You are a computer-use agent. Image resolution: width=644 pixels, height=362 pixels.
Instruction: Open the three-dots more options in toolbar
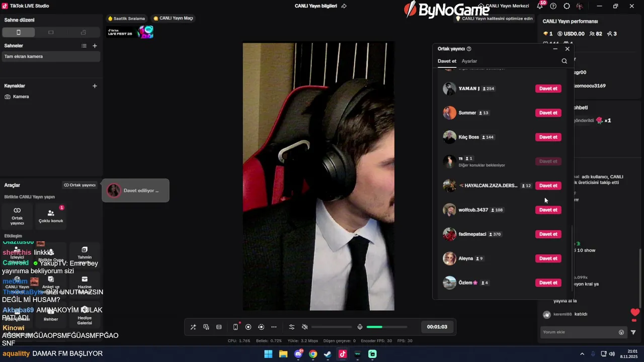click(274, 327)
